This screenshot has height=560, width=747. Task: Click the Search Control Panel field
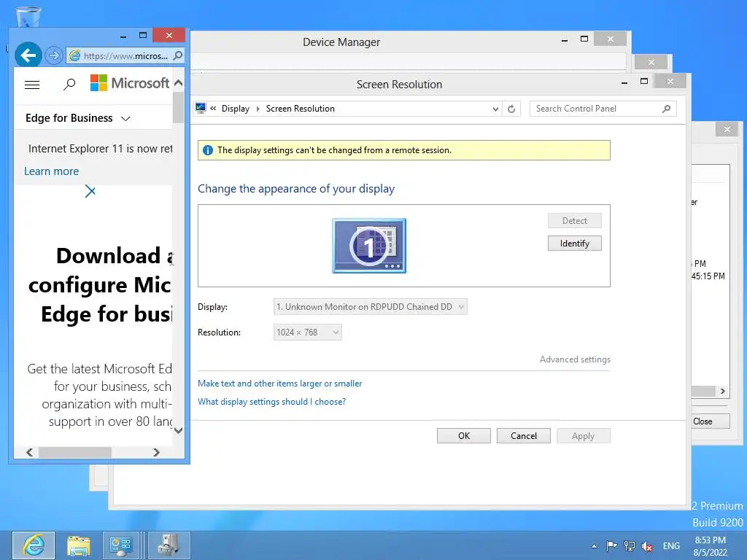pyautogui.click(x=603, y=109)
